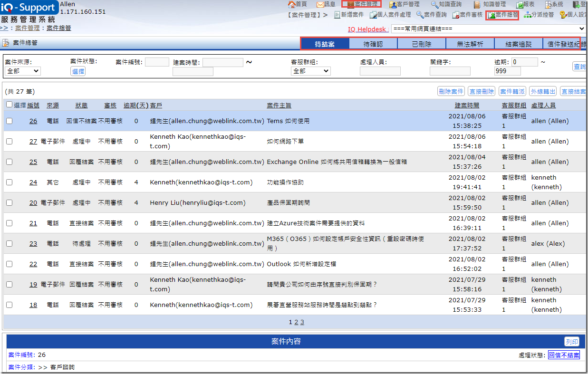
Task: Tick checkbox for case 22
Action: (9, 264)
